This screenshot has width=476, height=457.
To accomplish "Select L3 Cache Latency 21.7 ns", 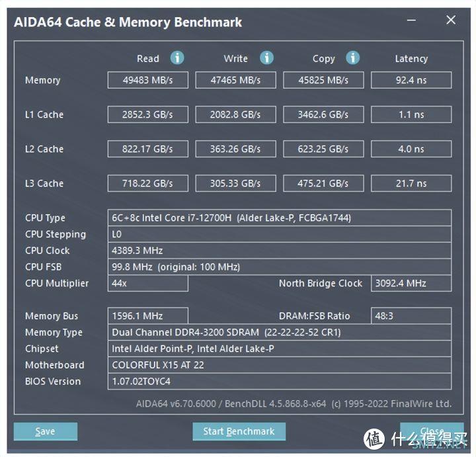I will click(411, 183).
